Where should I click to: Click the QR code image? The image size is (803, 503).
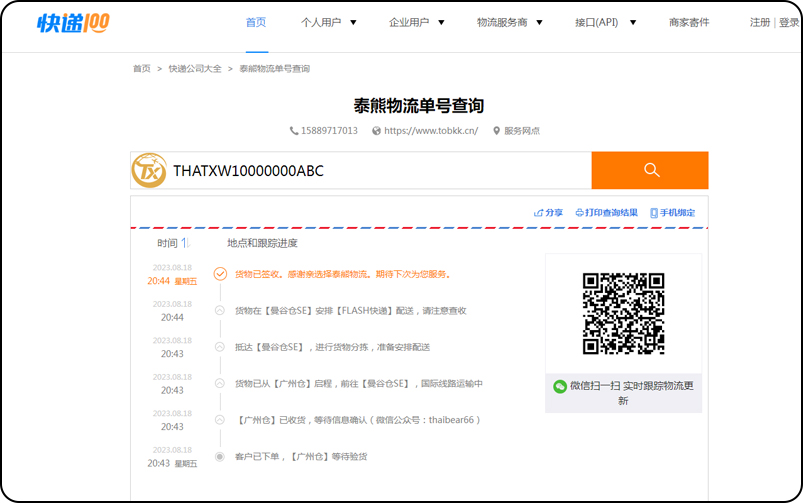tap(623, 313)
